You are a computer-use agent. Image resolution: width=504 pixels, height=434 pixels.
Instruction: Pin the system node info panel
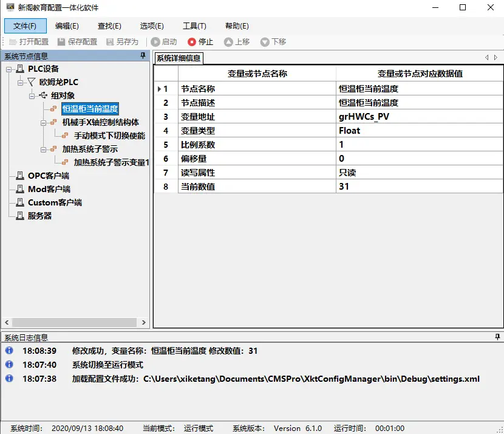coord(143,56)
